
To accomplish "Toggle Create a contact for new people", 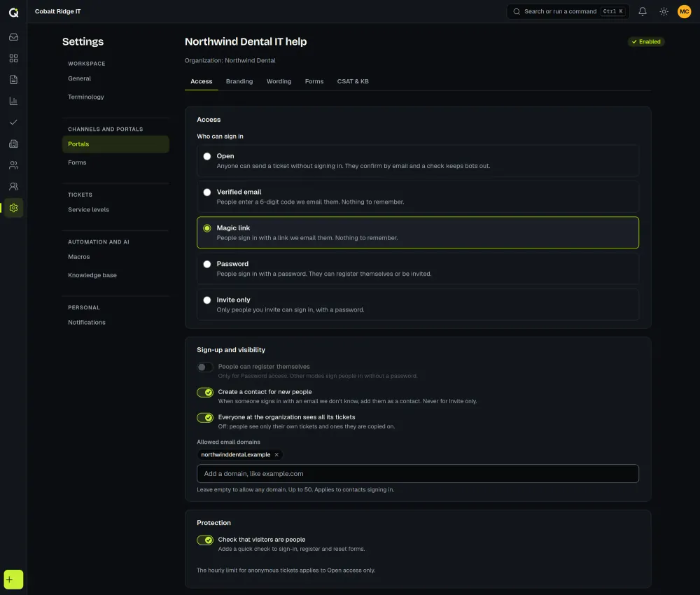I will pyautogui.click(x=205, y=393).
